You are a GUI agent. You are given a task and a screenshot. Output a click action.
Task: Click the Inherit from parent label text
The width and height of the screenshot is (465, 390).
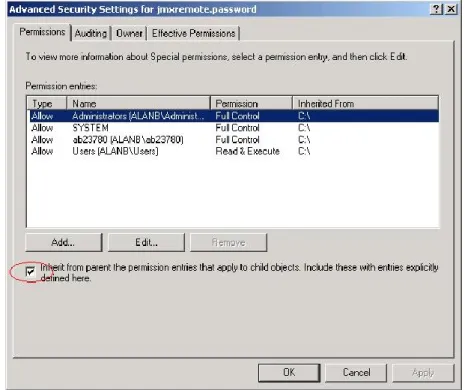239,273
